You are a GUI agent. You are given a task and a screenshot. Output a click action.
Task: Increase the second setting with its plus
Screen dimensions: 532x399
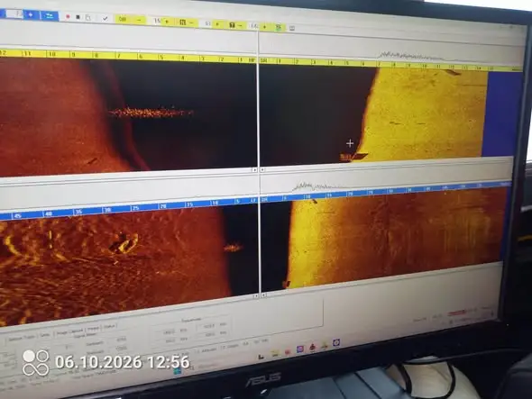[x=217, y=23]
